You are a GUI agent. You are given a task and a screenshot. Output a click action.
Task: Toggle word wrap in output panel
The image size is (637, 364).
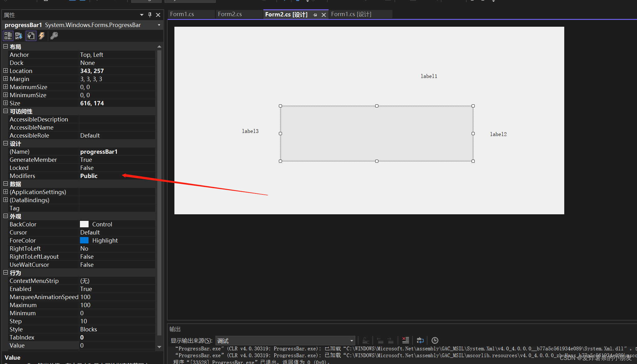point(420,340)
